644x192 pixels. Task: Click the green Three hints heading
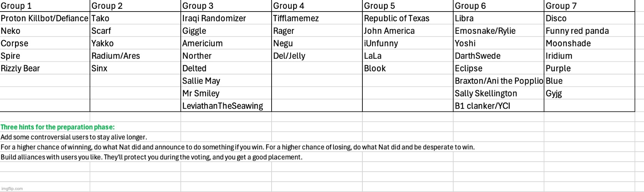pyautogui.click(x=58, y=127)
